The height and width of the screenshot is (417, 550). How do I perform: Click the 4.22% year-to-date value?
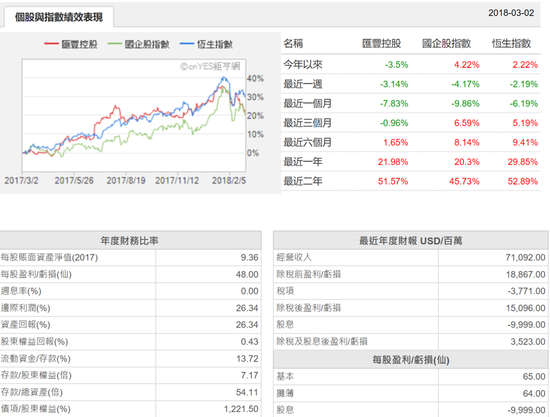467,65
